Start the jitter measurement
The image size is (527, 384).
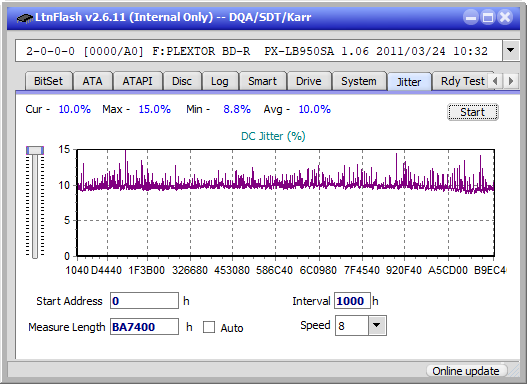[x=473, y=112]
